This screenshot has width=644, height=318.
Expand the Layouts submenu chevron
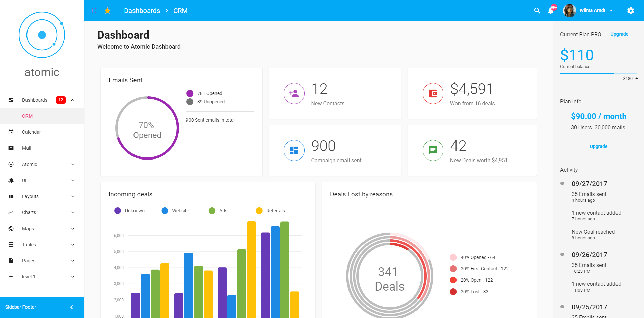73,196
